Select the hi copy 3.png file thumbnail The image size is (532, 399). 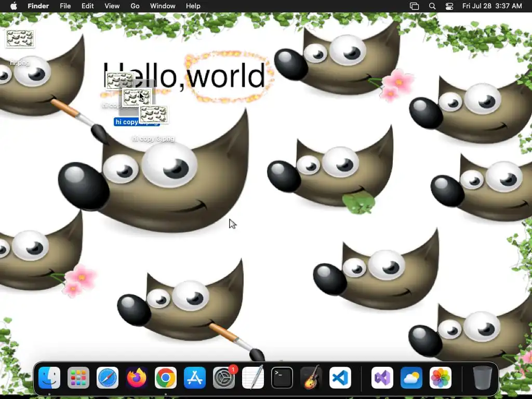(x=153, y=114)
